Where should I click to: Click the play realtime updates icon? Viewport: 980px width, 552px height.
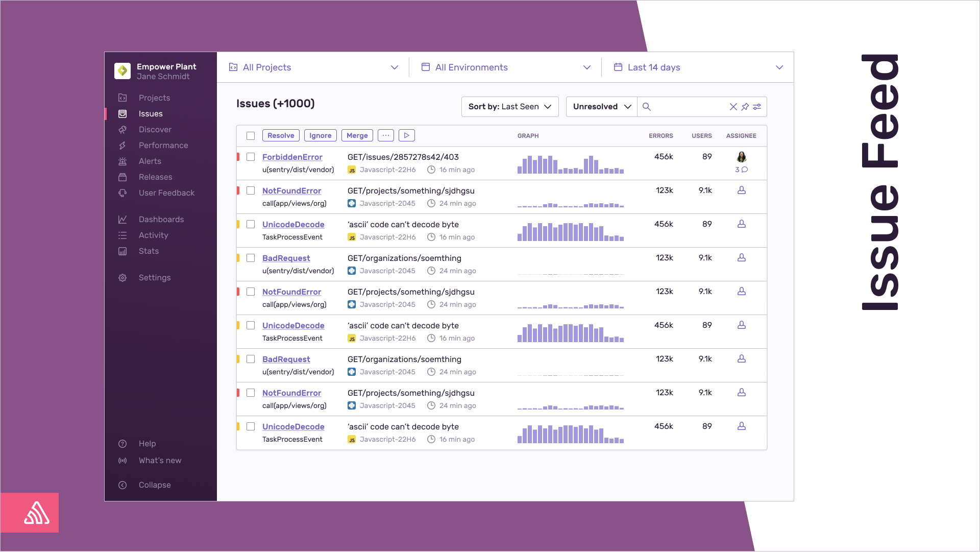(x=406, y=135)
